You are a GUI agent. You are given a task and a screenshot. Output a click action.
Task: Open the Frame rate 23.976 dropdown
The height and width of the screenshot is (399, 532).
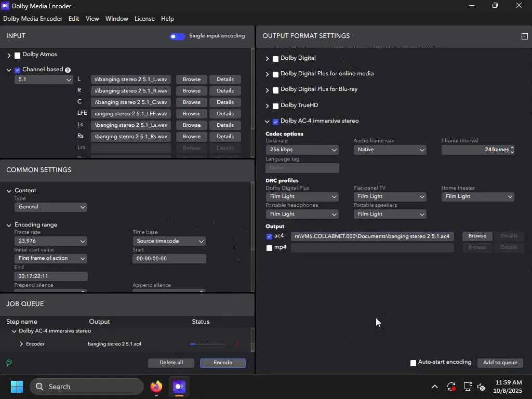click(x=50, y=241)
